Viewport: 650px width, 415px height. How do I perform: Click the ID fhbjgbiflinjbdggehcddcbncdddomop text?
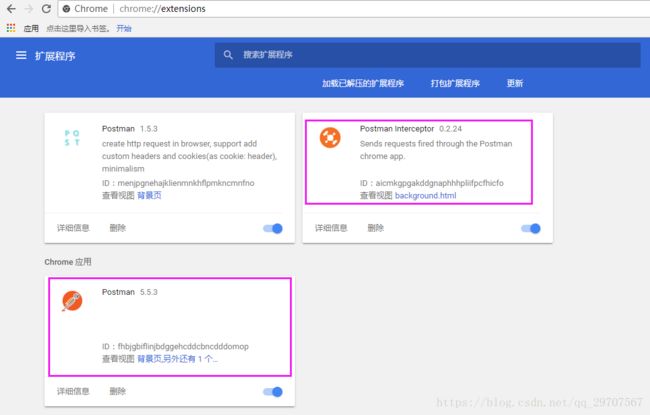pyautogui.click(x=175, y=346)
